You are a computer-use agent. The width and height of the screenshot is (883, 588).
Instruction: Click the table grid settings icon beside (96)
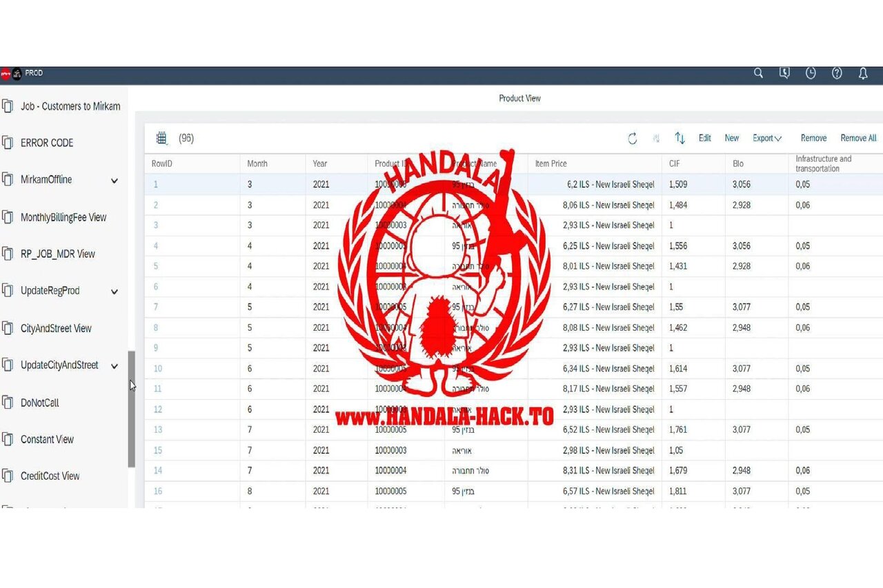point(161,139)
